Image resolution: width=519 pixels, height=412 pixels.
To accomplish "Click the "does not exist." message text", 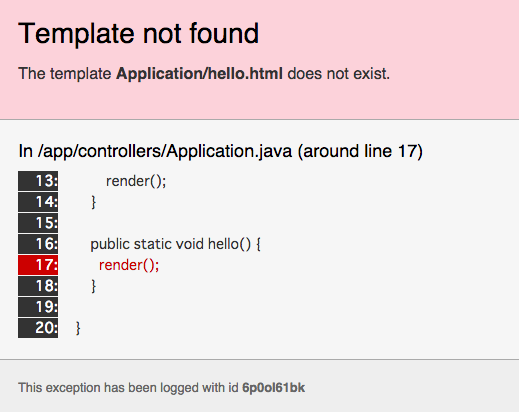I will (338, 73).
